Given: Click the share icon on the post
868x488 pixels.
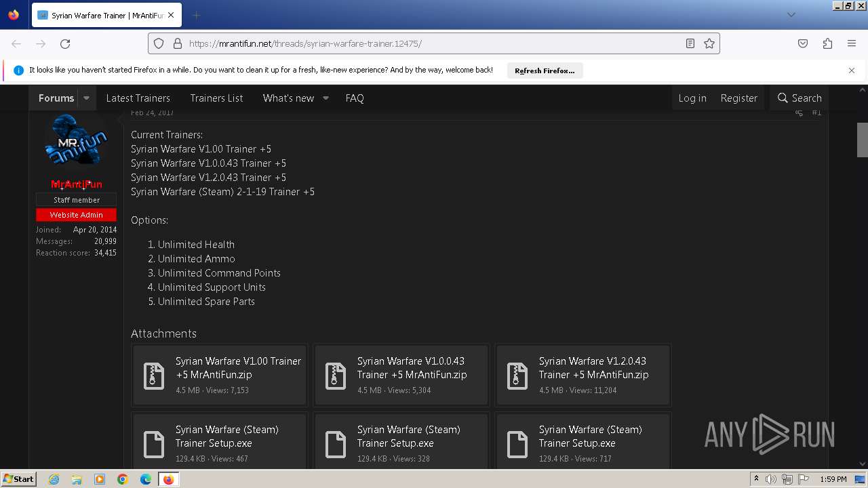Looking at the screenshot, I should (799, 113).
